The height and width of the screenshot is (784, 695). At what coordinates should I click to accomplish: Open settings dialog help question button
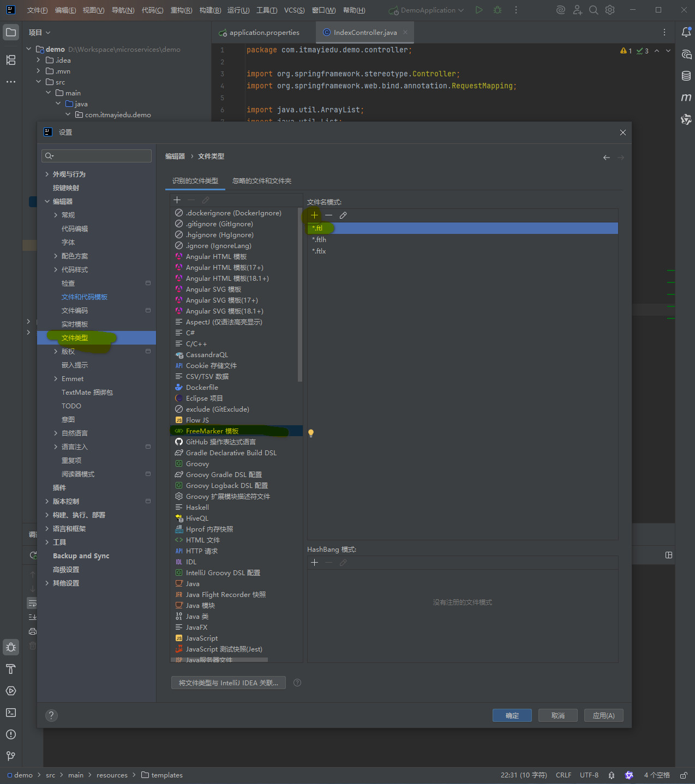pos(51,715)
